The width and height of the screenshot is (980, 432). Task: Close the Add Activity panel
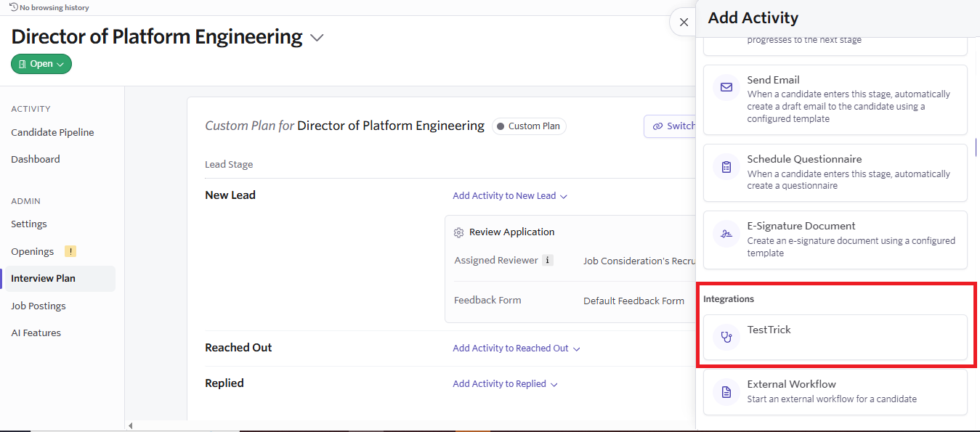(x=684, y=23)
